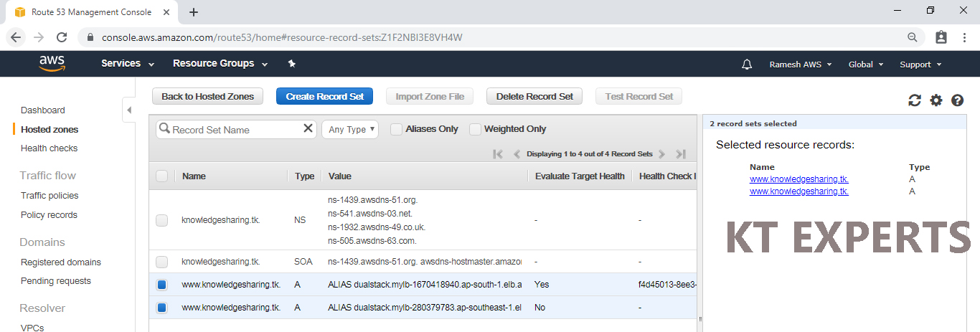Refresh the record sets list

coord(914,100)
